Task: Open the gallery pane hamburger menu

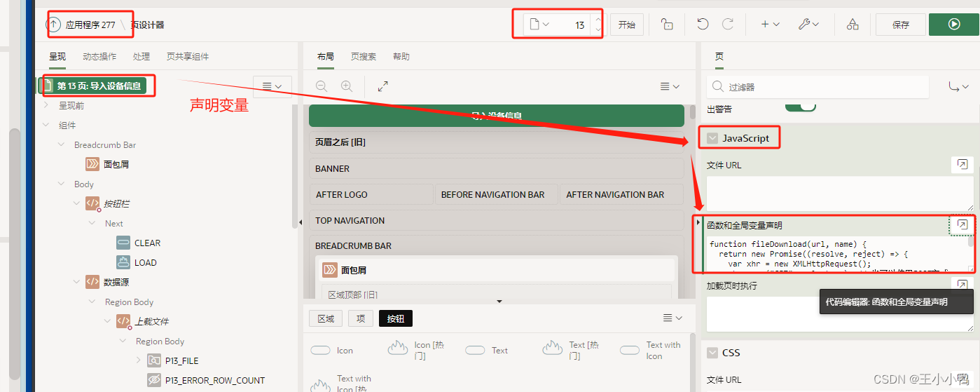Action: [x=672, y=318]
